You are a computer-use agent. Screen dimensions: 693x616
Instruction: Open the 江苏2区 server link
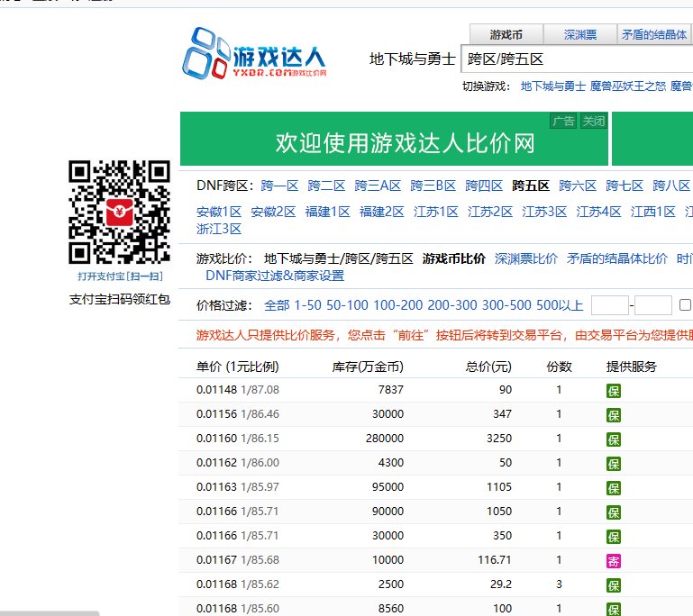click(x=490, y=212)
